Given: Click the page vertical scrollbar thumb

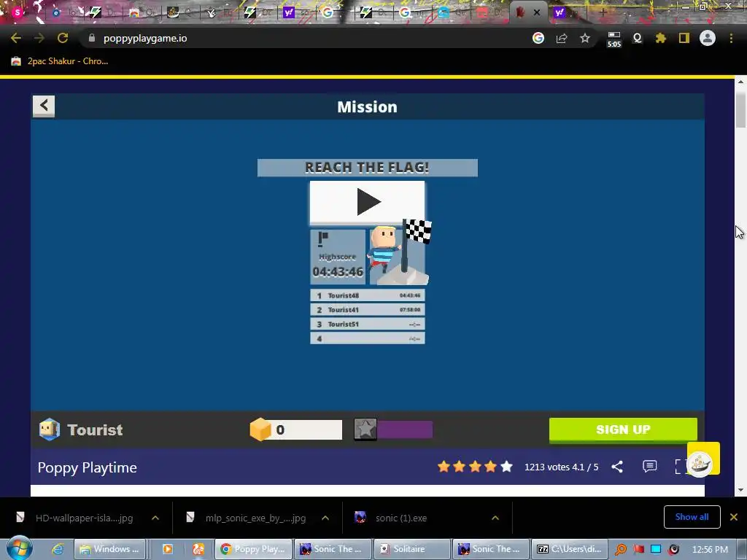Looking at the screenshot, I should (740, 109).
